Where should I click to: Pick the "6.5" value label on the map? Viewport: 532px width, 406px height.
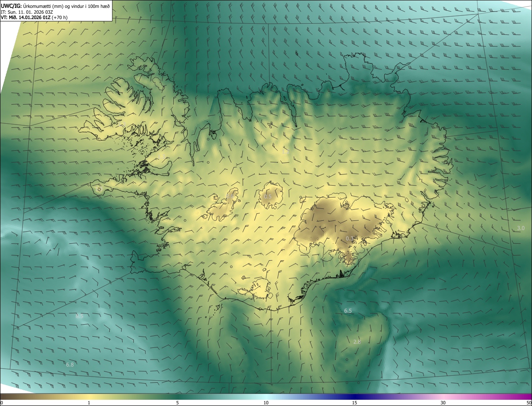coord(348,311)
